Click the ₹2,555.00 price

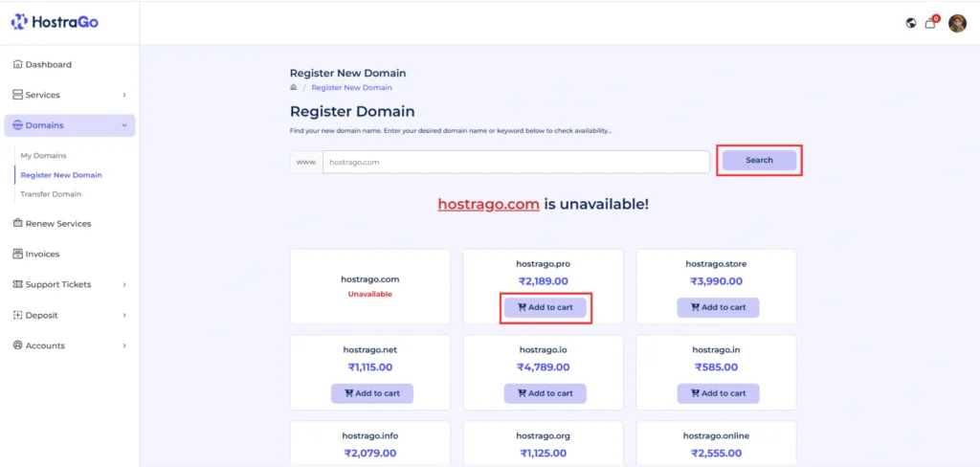pyautogui.click(x=716, y=454)
